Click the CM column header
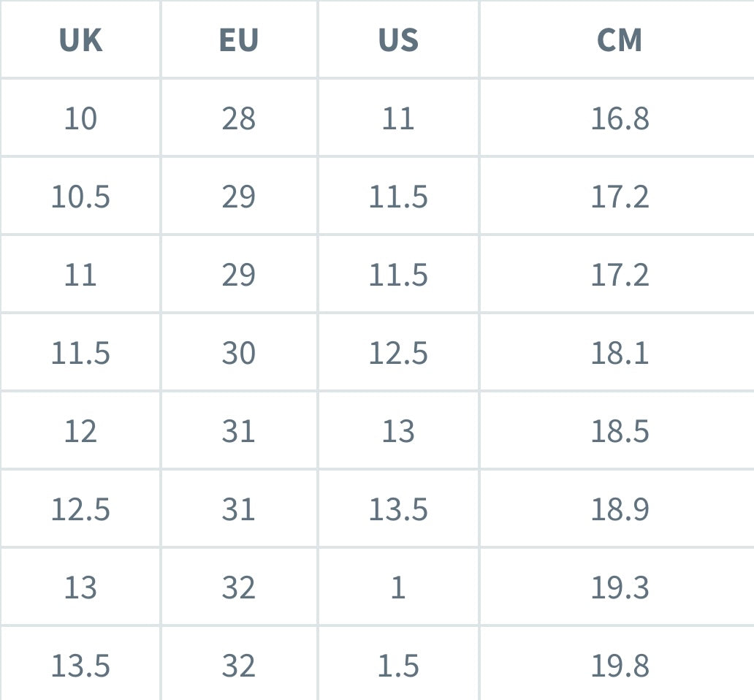The height and width of the screenshot is (700, 754). pos(620,40)
